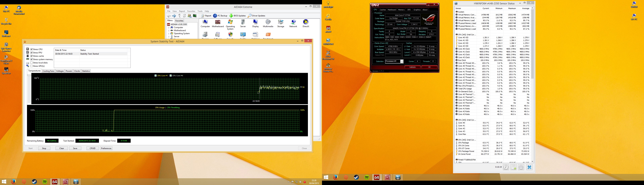Select the Stability Test: Started log row
Viewport: 644px width, 185px height.
pos(91,54)
